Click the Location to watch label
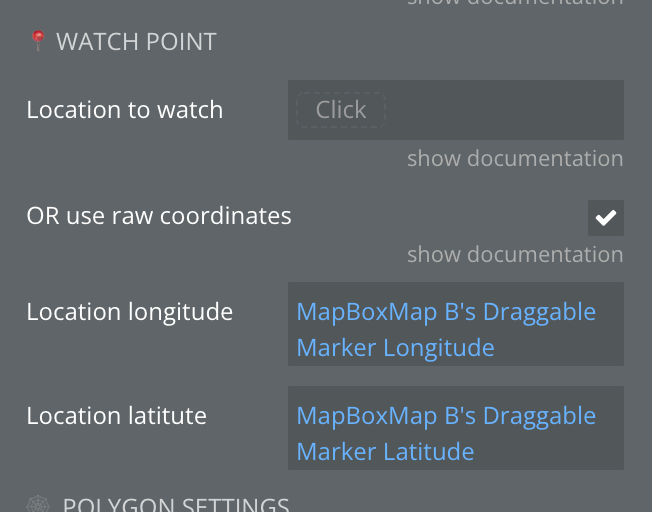 [x=125, y=110]
